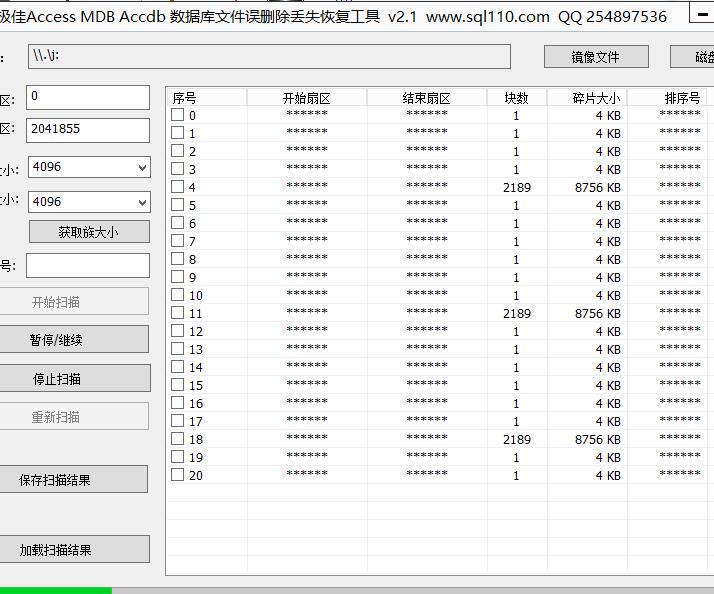This screenshot has height=594, width=714.
Task: Click the 获取簇大小 button
Action: (x=89, y=232)
